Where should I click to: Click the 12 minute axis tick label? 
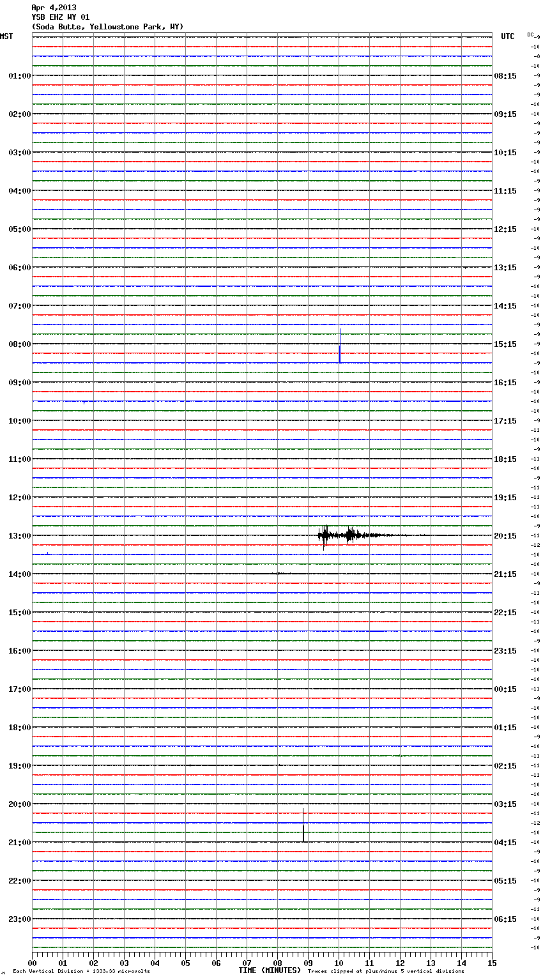[x=400, y=963]
